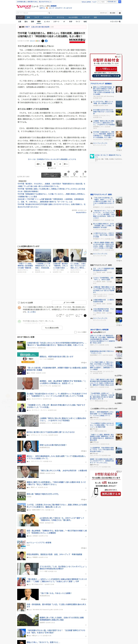Viewport: 138px width, 644px height.
Task: Open the 速報 tab
Action: point(28,17)
